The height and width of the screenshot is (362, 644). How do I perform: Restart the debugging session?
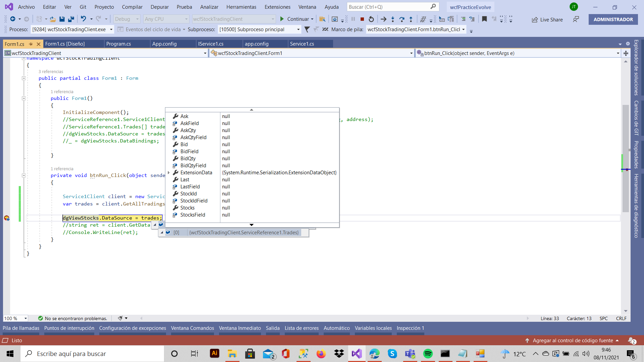371,19
